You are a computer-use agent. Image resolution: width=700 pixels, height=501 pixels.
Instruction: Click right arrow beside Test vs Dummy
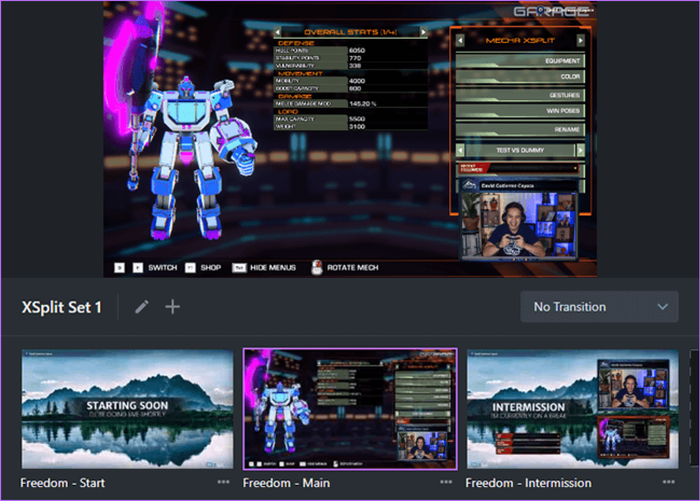(580, 150)
